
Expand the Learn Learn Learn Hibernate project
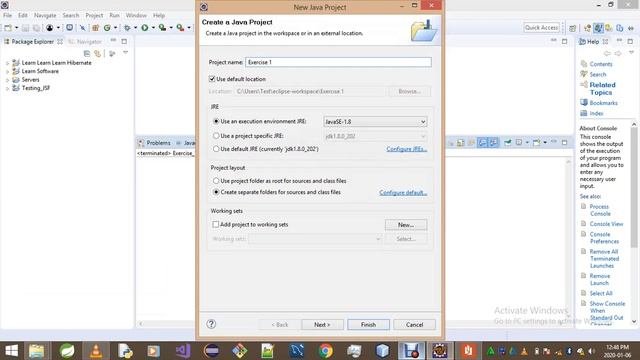pos(7,63)
